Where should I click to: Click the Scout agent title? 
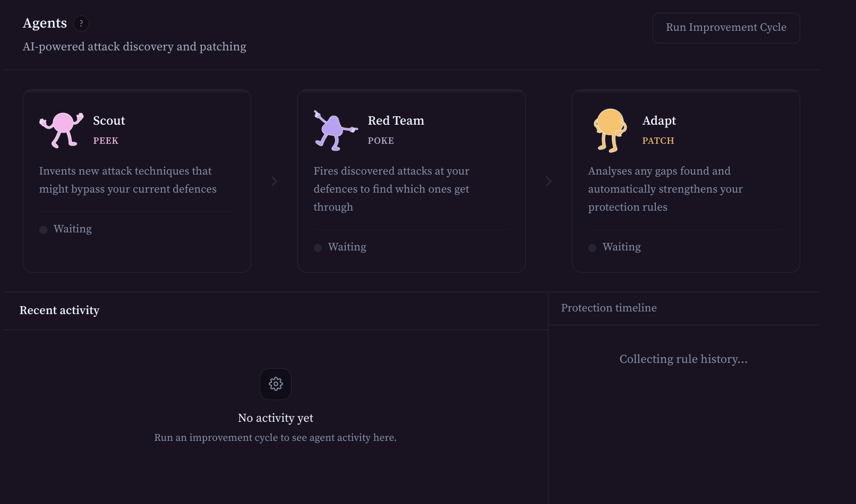point(109,121)
